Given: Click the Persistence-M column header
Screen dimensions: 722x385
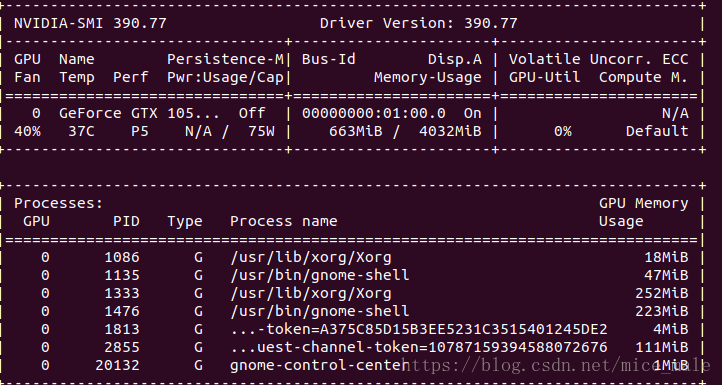Looking at the screenshot, I should pos(226,59).
